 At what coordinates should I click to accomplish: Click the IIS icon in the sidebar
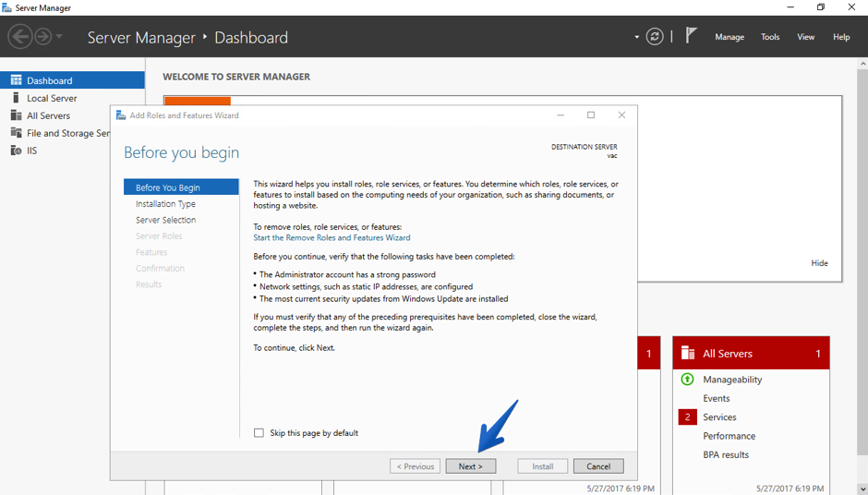point(16,151)
